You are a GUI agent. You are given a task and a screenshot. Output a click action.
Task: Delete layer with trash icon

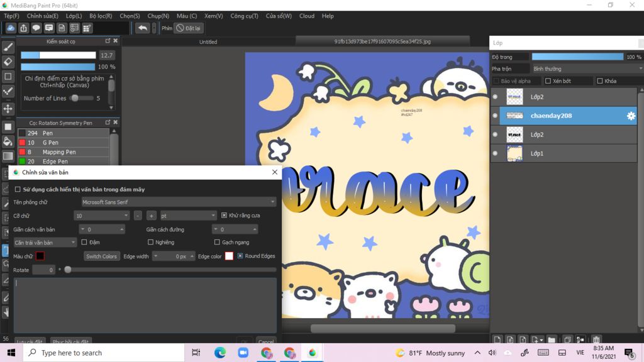point(596,339)
